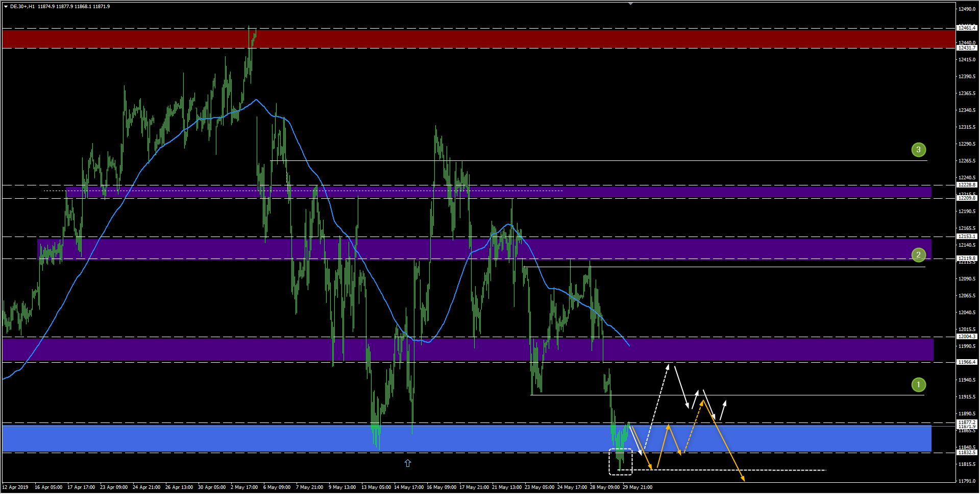The width and height of the screenshot is (980, 494).
Task: Click the 11791.0 price scale label
Action: [x=967, y=481]
